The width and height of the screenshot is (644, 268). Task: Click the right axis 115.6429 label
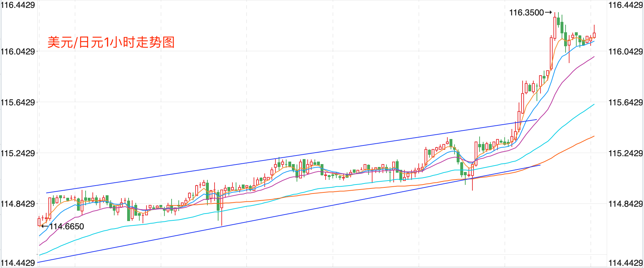pos(625,102)
